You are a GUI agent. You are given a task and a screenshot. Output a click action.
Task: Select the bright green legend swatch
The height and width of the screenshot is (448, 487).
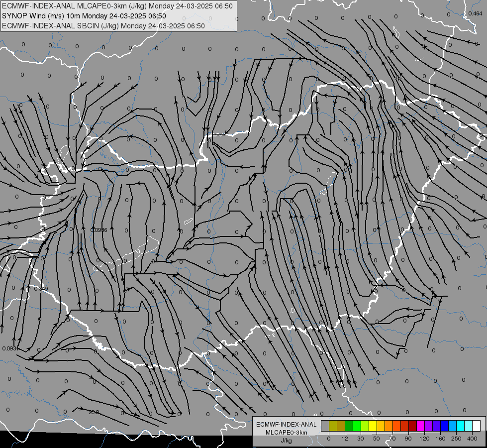click(x=357, y=426)
